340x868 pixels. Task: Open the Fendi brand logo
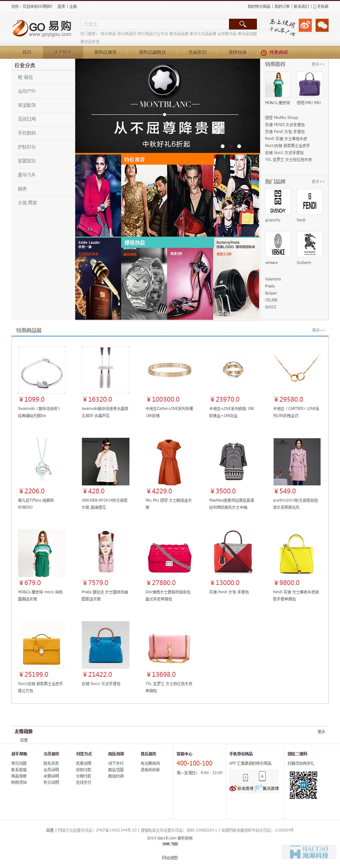pos(310,201)
